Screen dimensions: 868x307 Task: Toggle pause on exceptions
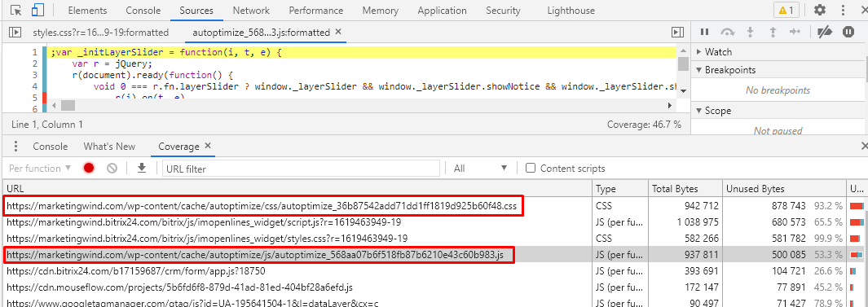(848, 32)
